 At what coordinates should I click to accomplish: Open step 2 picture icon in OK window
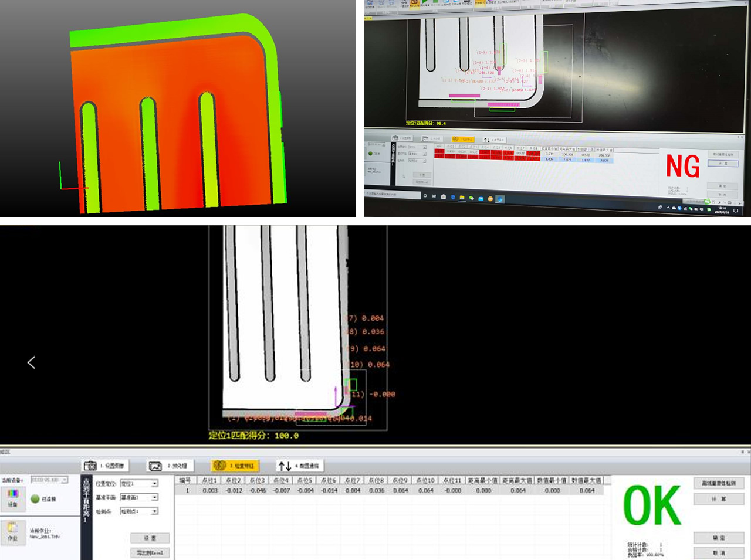[x=155, y=466]
